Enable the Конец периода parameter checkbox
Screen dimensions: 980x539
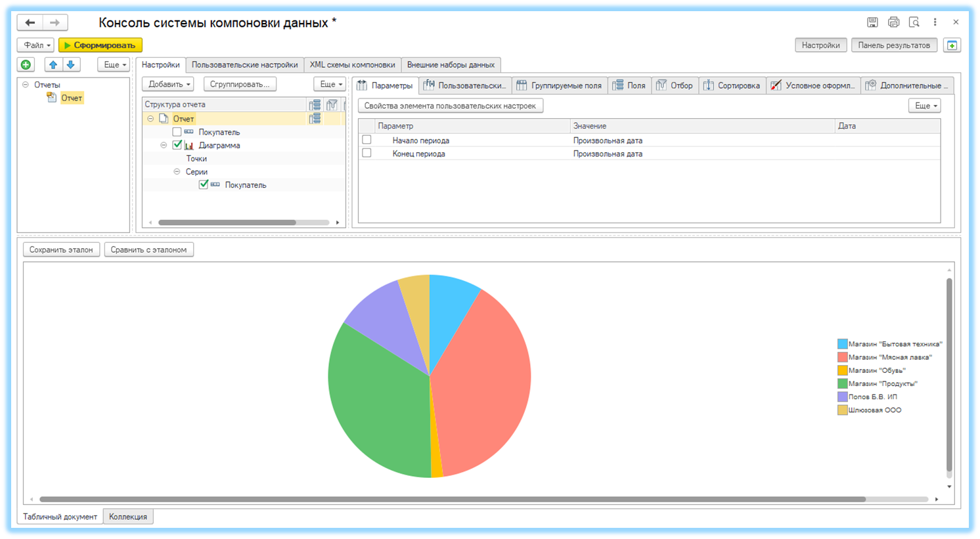pos(367,153)
